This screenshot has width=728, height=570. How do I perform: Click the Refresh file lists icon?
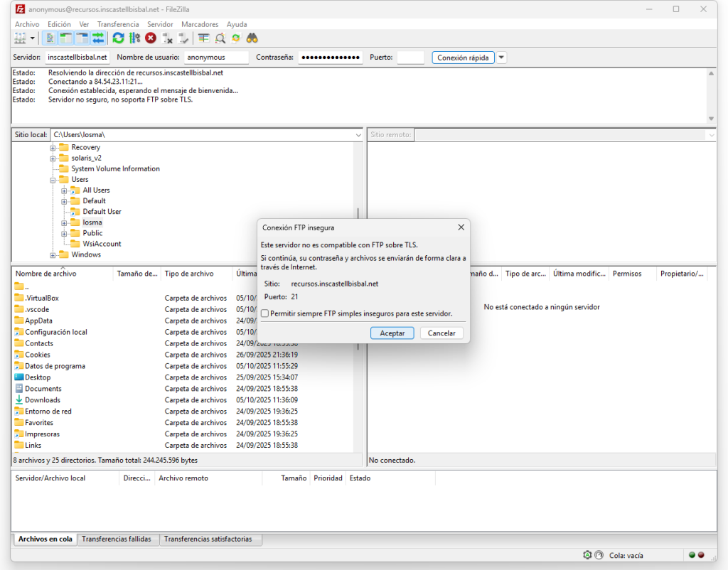(118, 38)
